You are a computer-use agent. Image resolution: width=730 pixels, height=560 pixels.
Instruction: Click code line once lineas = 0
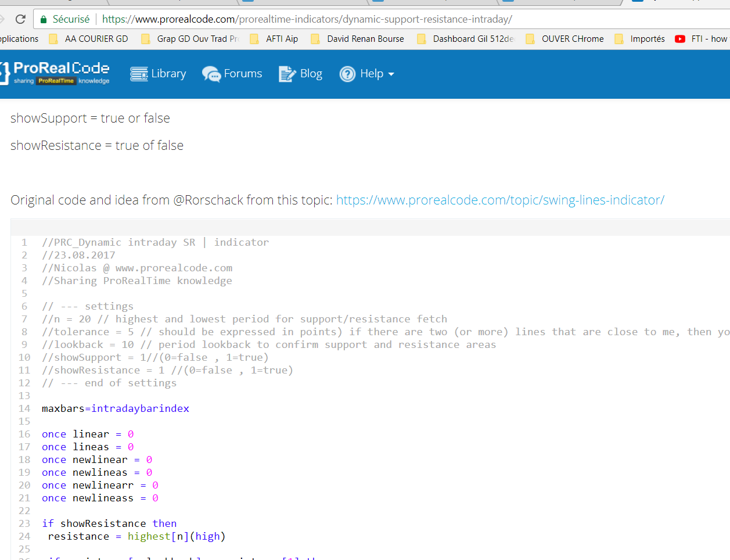tap(88, 447)
